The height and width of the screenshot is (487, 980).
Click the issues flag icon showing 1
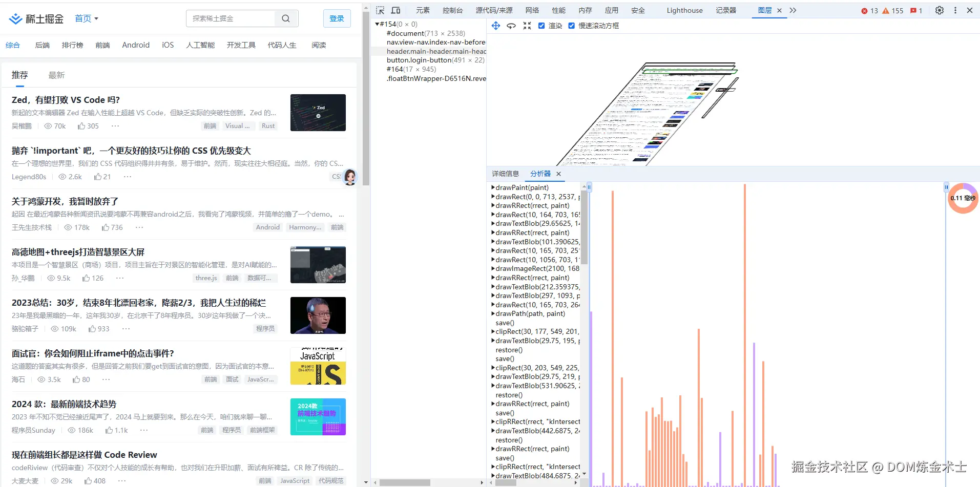click(913, 11)
